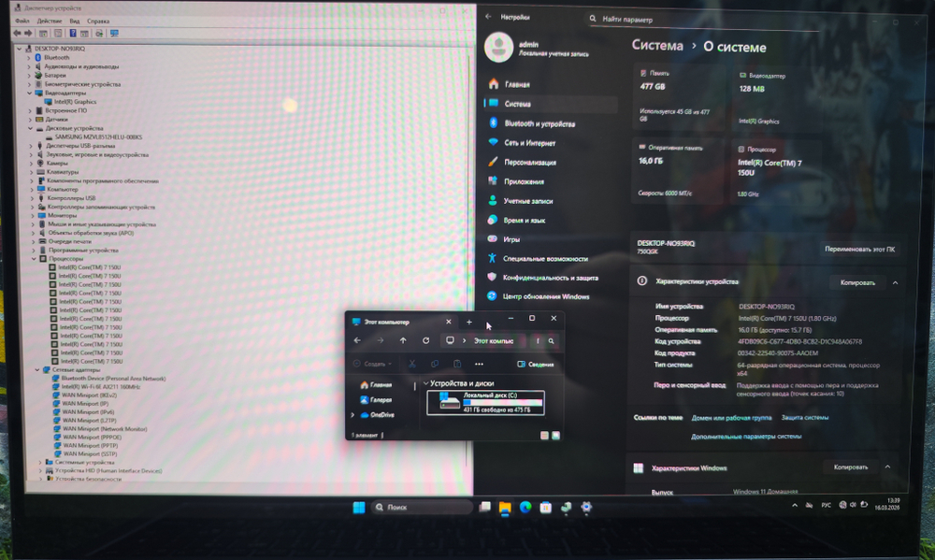Open Домен или рабочая группа link
The width and height of the screenshot is (935, 560).
click(x=731, y=418)
